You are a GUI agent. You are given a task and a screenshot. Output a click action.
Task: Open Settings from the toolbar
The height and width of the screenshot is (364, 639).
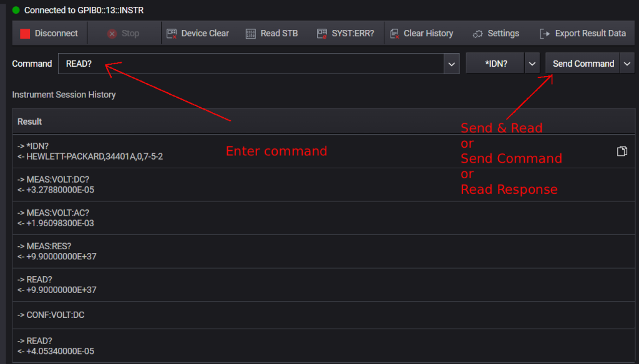click(496, 34)
